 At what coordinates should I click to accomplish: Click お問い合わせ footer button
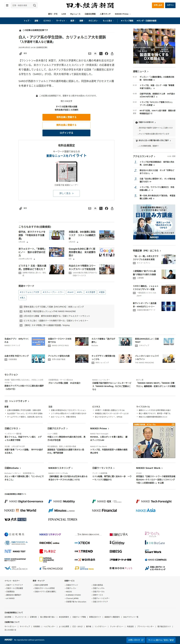point(136,640)
